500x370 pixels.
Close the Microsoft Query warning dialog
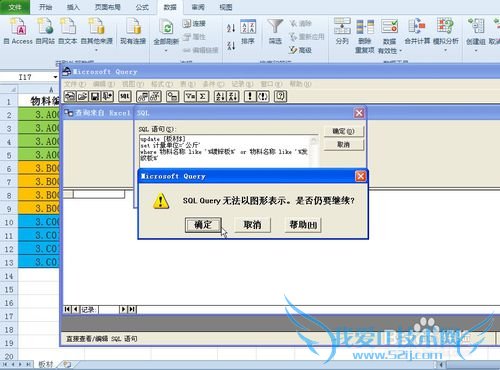[x=360, y=176]
